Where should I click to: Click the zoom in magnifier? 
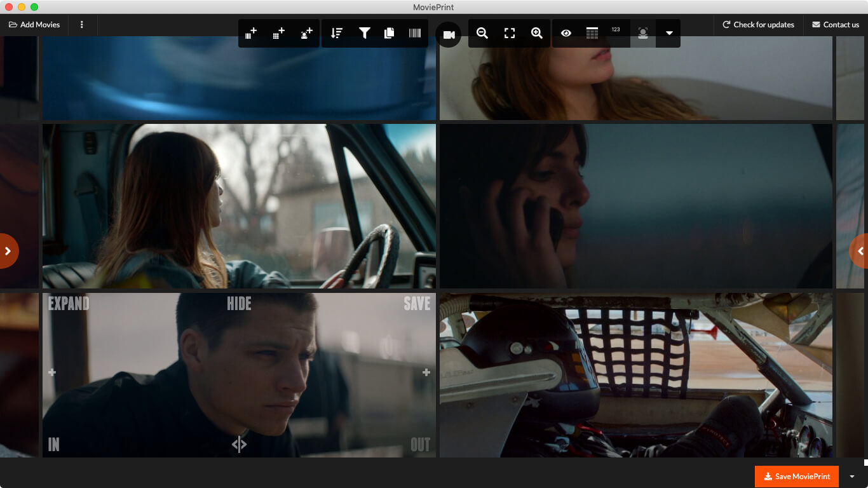pos(537,33)
